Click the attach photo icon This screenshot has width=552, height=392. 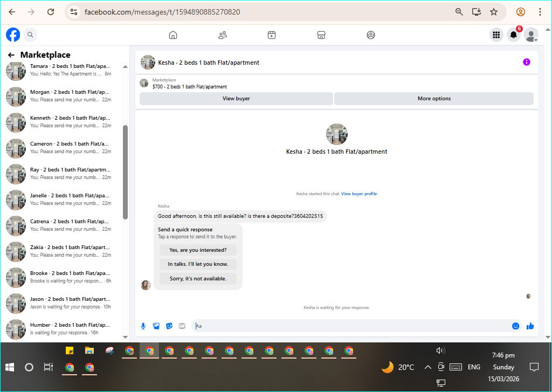pyautogui.click(x=156, y=326)
